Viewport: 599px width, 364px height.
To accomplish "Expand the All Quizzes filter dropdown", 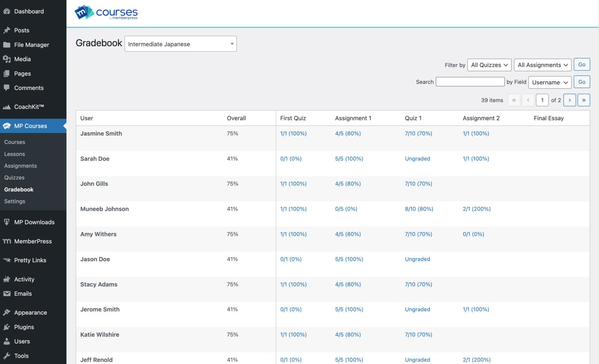I will pyautogui.click(x=489, y=65).
